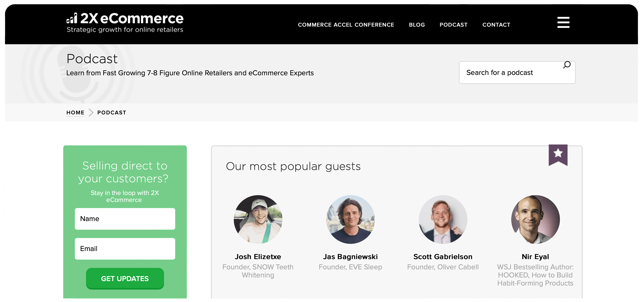Open Scott Gabrielson's photo
Screen dimensions: 644x302
coord(443,219)
